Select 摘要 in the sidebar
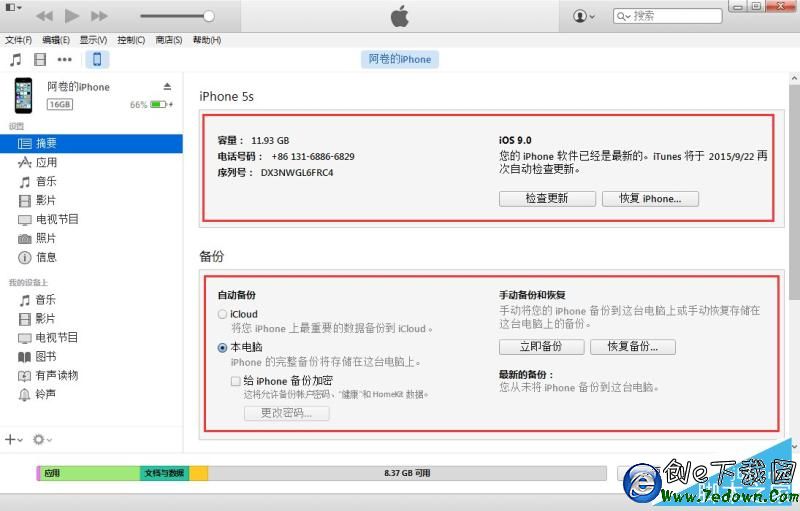 [91, 143]
